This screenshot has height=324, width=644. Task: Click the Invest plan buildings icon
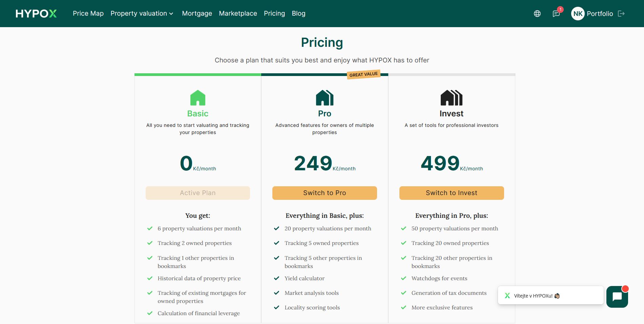[x=451, y=98]
